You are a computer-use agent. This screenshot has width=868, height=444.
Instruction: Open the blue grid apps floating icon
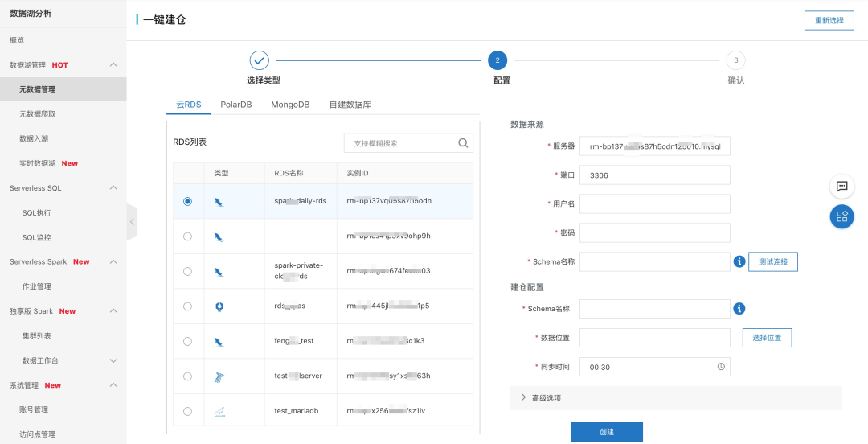point(841,216)
